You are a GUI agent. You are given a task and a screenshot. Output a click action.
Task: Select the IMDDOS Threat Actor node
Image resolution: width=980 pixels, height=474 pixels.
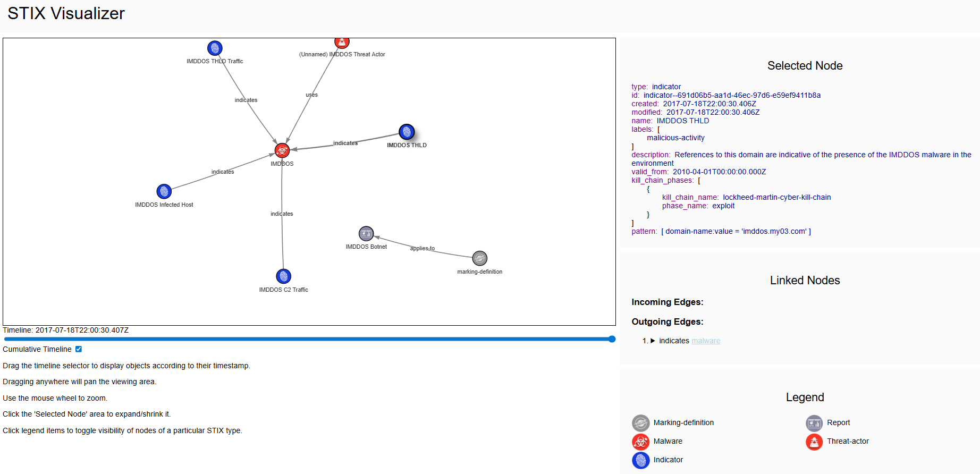(342, 43)
